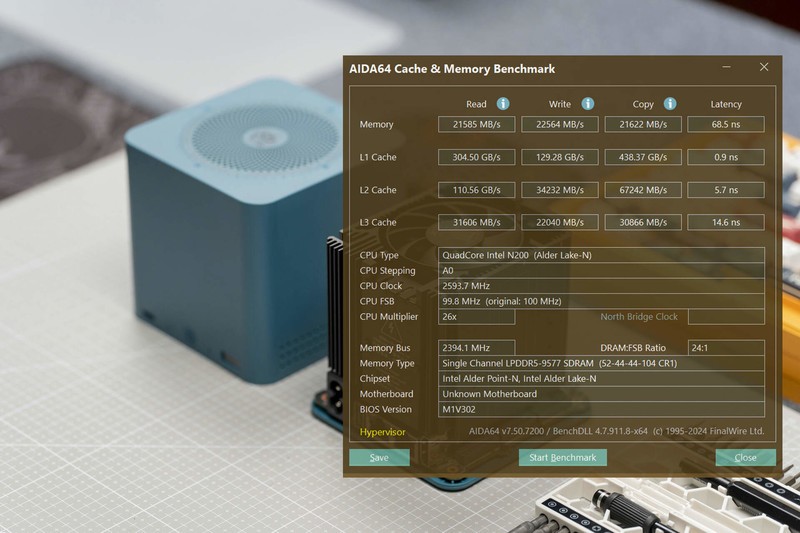
Task: Click the L1 Cache Read value box
Action: click(x=476, y=157)
